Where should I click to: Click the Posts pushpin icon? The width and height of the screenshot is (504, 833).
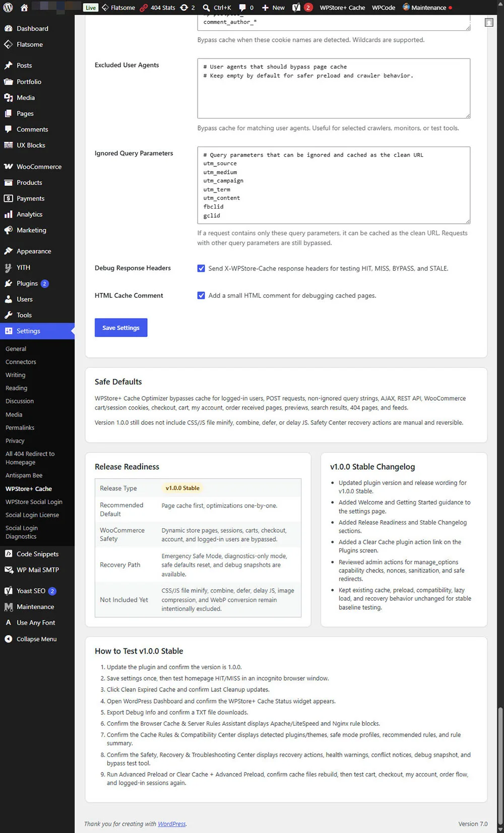click(x=8, y=66)
